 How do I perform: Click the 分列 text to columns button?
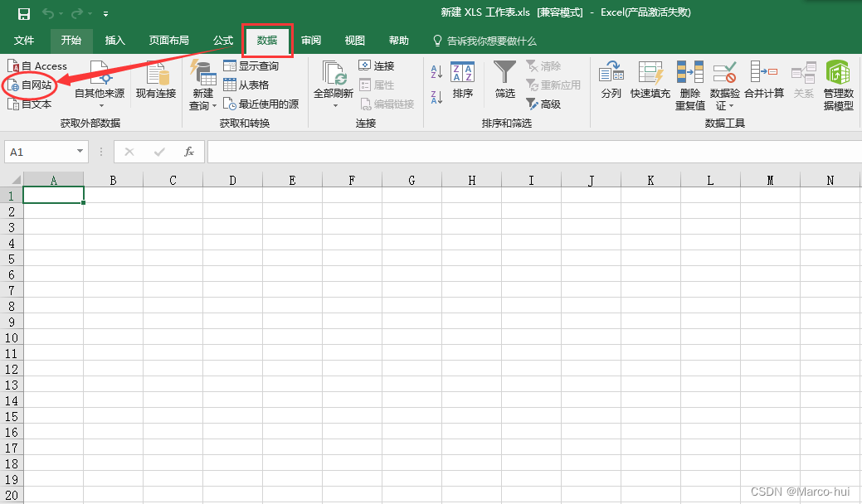tap(611, 80)
